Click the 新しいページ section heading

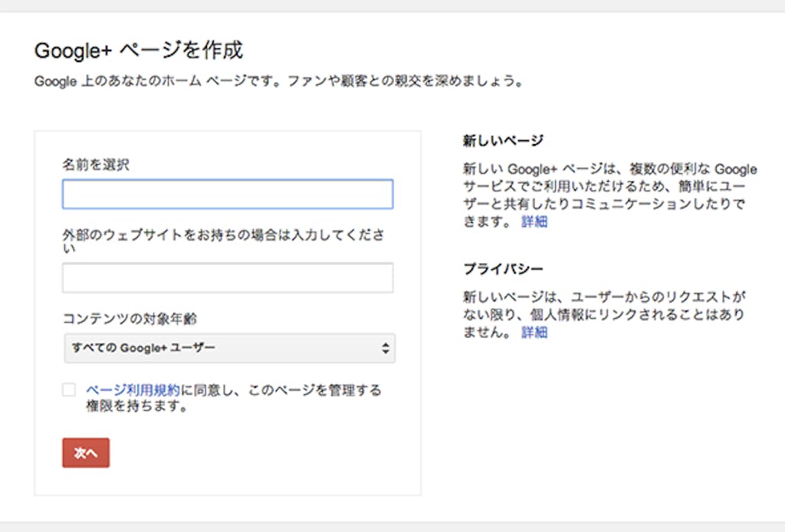click(x=503, y=140)
